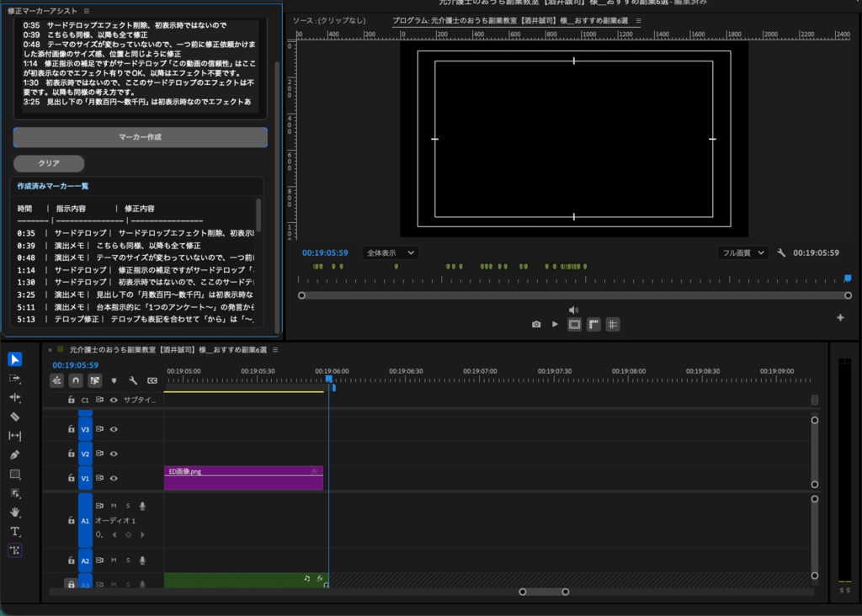The width and height of the screenshot is (862, 616).
Task: Enable voice-over record on A1
Action: point(142,506)
